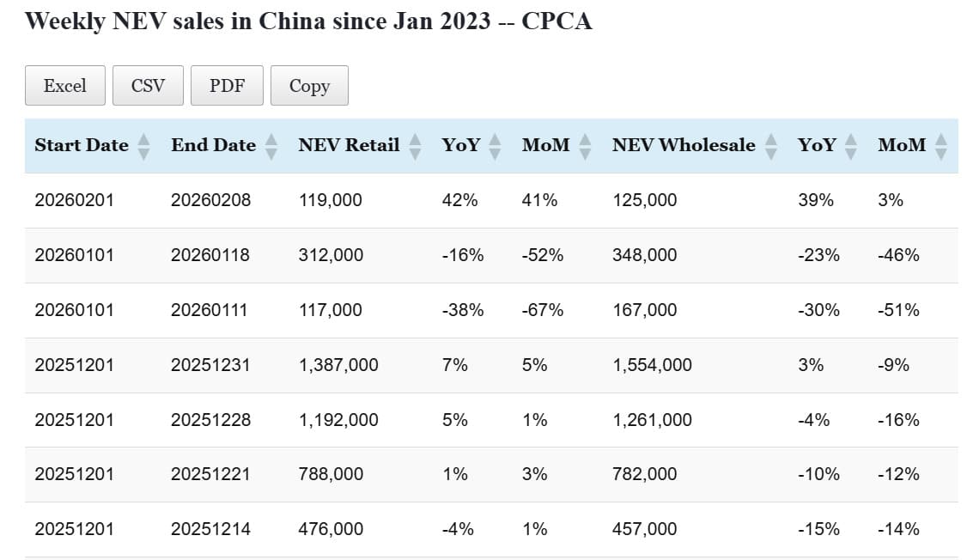
Task: Click sort arrows beside second YoY column
Action: [x=851, y=146]
